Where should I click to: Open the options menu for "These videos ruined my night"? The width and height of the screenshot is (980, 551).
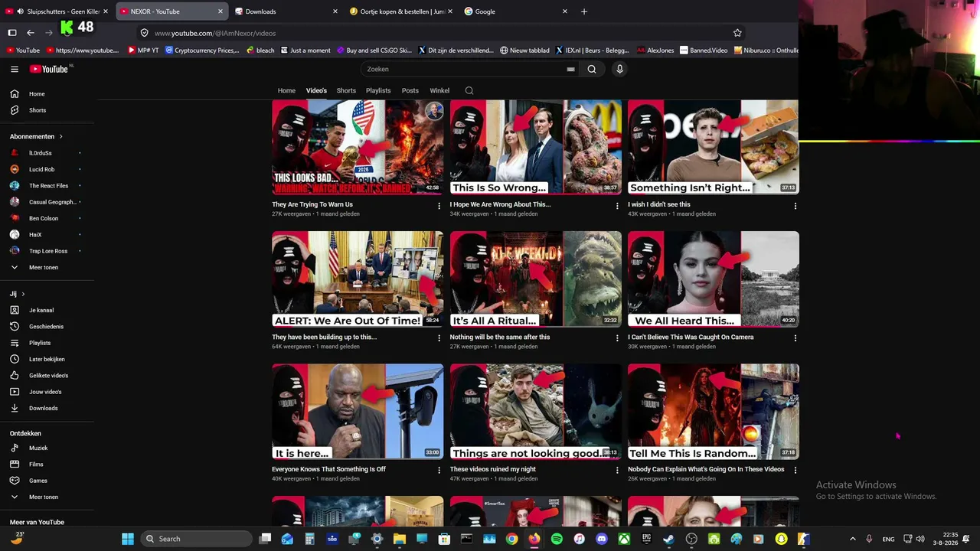[617, 471]
